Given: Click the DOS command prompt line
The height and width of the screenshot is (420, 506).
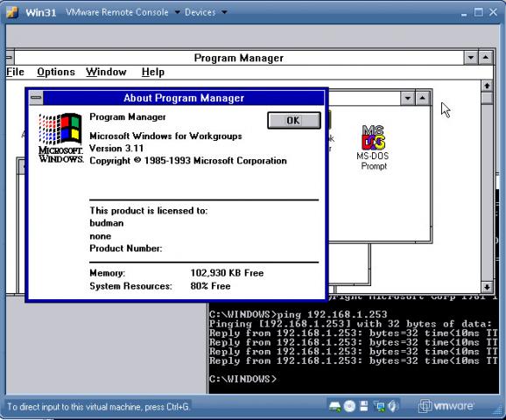Looking at the screenshot, I should click(x=242, y=379).
